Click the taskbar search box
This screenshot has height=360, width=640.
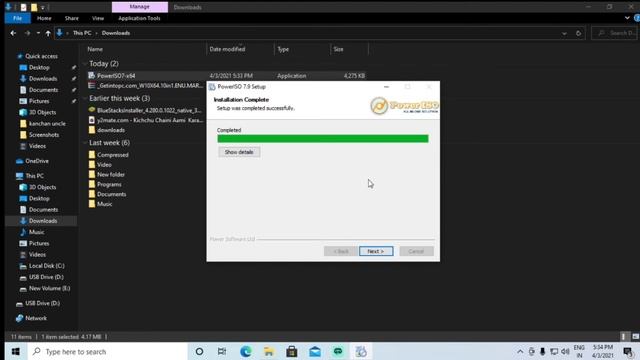tap(108, 351)
